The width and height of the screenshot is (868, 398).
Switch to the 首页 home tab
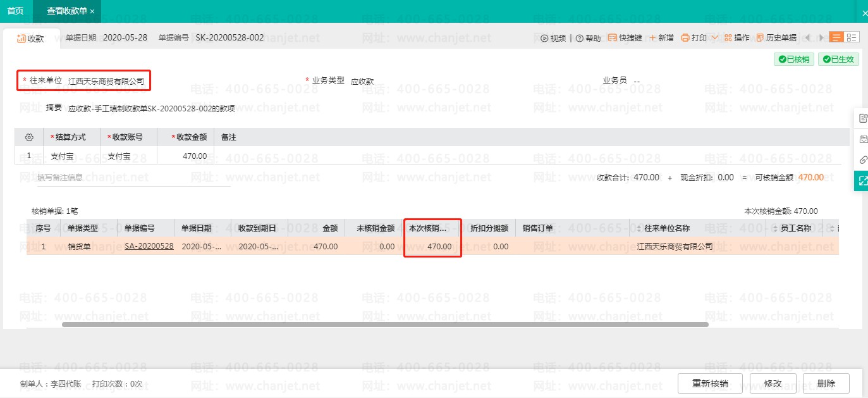point(16,11)
